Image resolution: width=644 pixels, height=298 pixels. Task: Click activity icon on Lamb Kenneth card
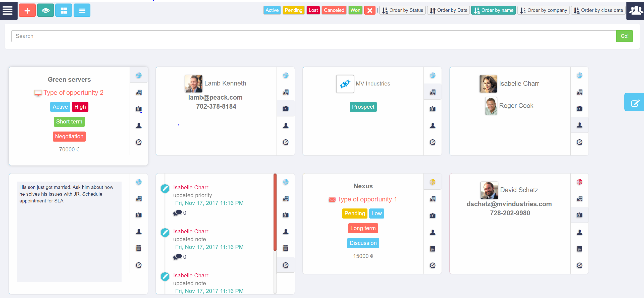[x=286, y=142]
